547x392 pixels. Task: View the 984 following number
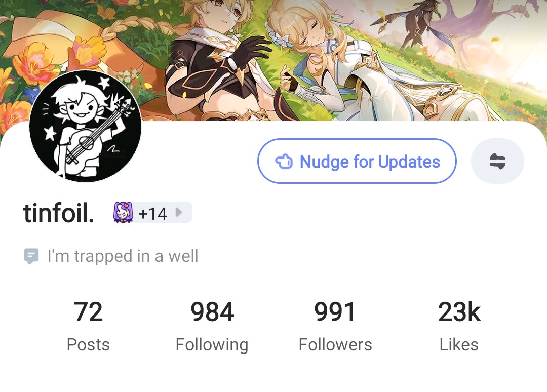pos(212,312)
